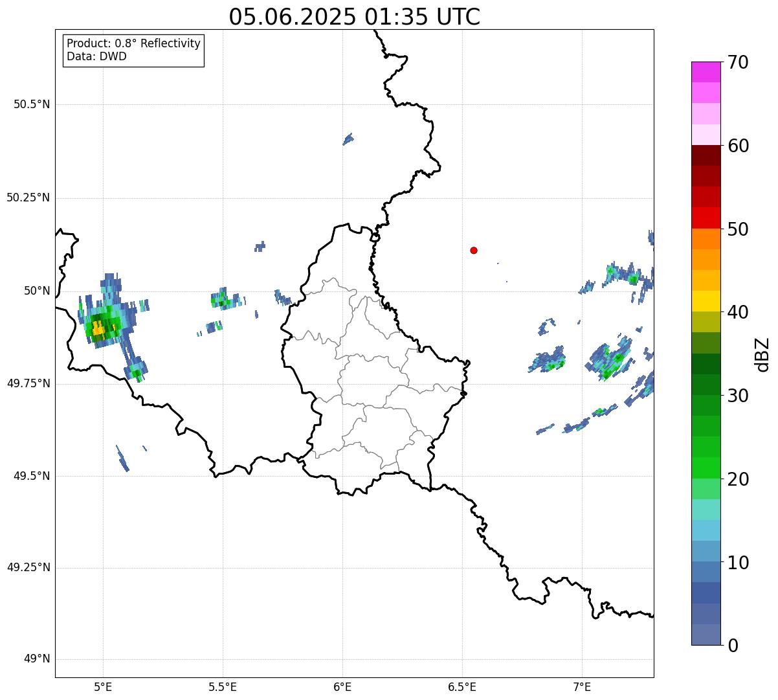Click the 50.25°N latitude label

(x=28, y=198)
